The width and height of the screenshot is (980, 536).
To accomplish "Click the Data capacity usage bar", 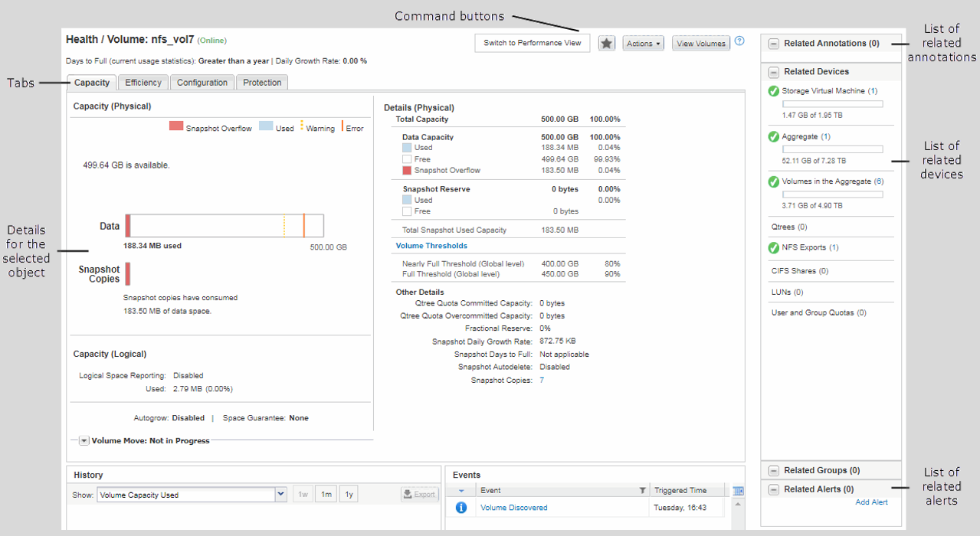I will pyautogui.click(x=224, y=226).
